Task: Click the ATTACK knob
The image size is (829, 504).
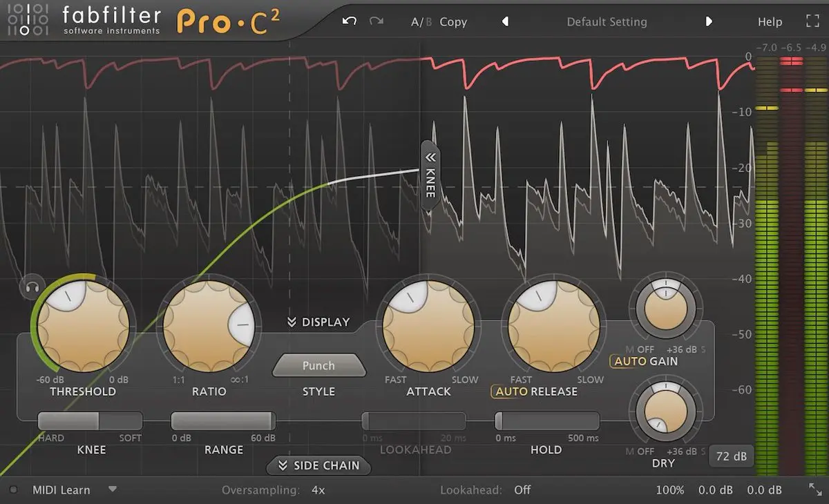Action: pos(428,324)
